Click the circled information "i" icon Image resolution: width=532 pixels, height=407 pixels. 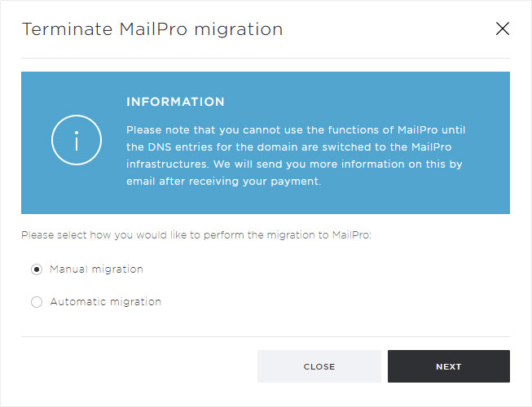[x=77, y=140]
